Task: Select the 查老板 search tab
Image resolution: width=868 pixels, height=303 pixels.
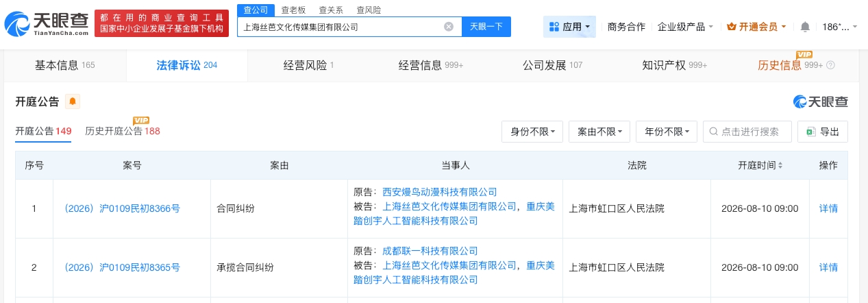Action: point(293,10)
